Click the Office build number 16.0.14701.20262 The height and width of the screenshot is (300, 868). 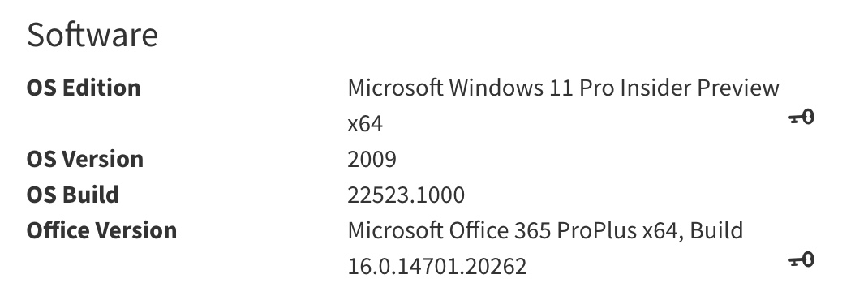coord(437,266)
